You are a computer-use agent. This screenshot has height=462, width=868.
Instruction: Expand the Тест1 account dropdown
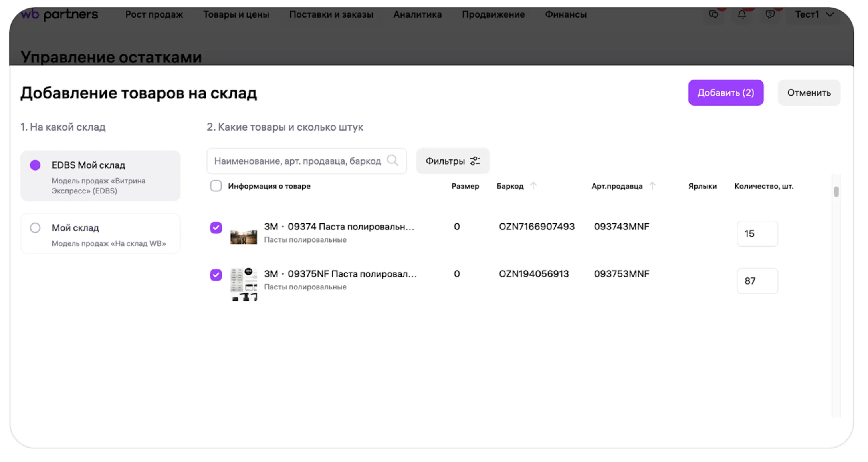coord(814,15)
